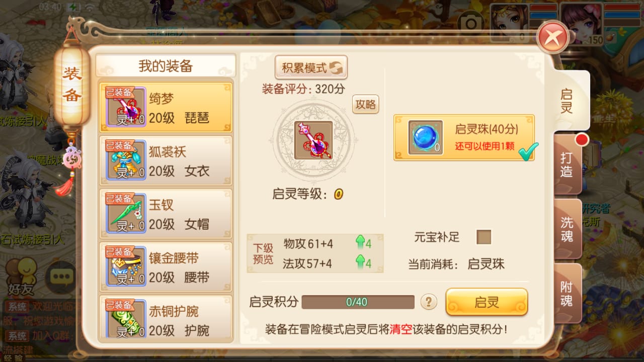This screenshot has width=644, height=362.
Task: Toggle the 启灵珠 green checkmark selection
Action: (528, 152)
